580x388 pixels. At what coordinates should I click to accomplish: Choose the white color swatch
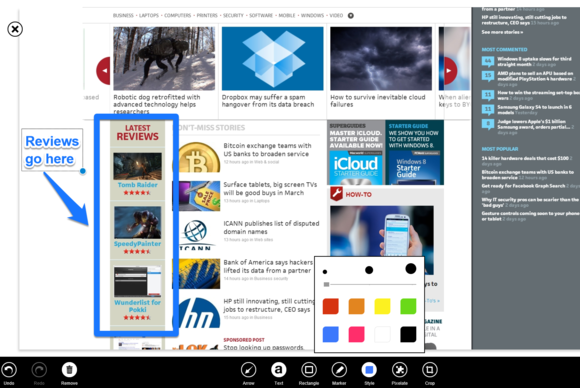(x=382, y=334)
